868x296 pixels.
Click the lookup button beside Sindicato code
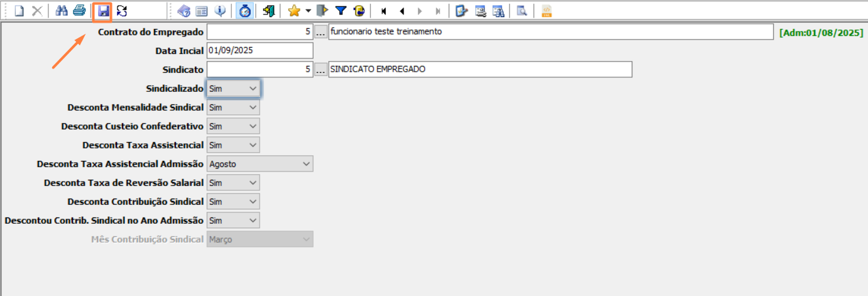pyautogui.click(x=321, y=69)
